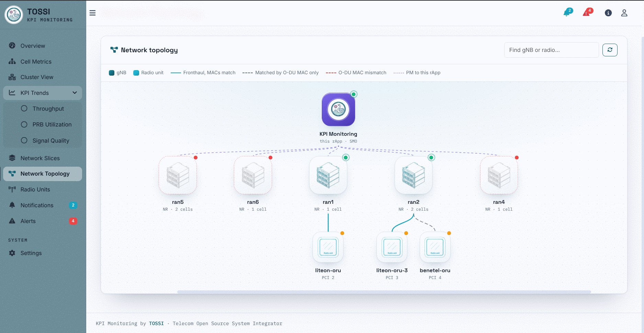The height and width of the screenshot is (333, 644).
Task: Click the liteon-oru radio unit icon
Action: coord(328,247)
